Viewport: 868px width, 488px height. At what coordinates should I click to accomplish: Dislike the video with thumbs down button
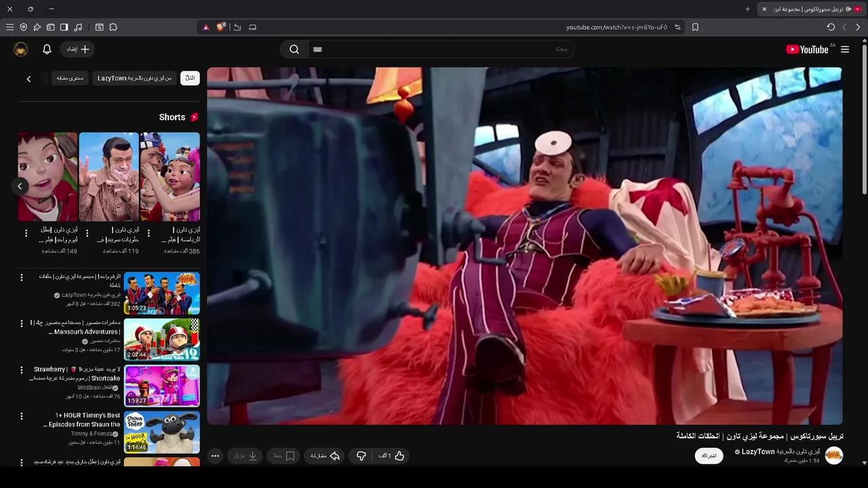pyautogui.click(x=361, y=456)
